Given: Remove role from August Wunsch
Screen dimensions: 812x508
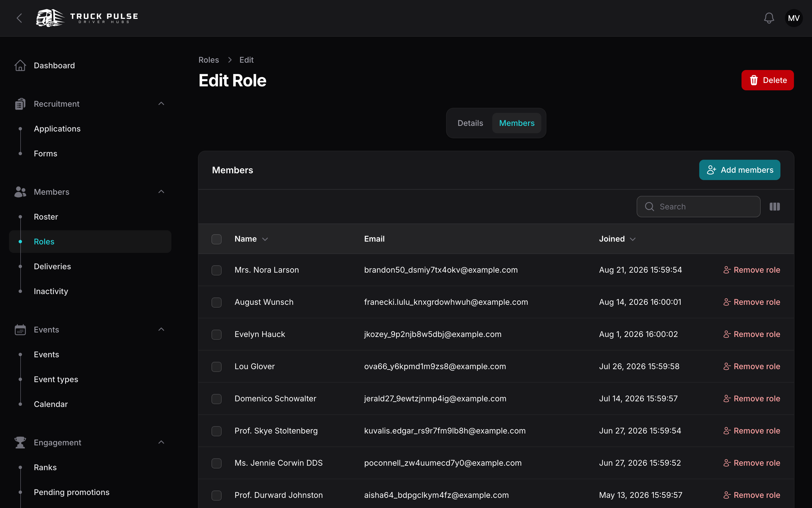Looking at the screenshot, I should 752,302.
